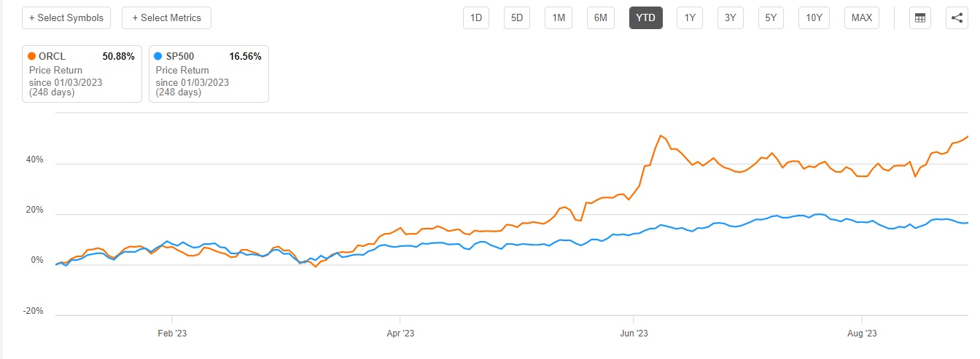This screenshot has width=980, height=359.
Task: Select the 5D time range
Action: click(517, 18)
